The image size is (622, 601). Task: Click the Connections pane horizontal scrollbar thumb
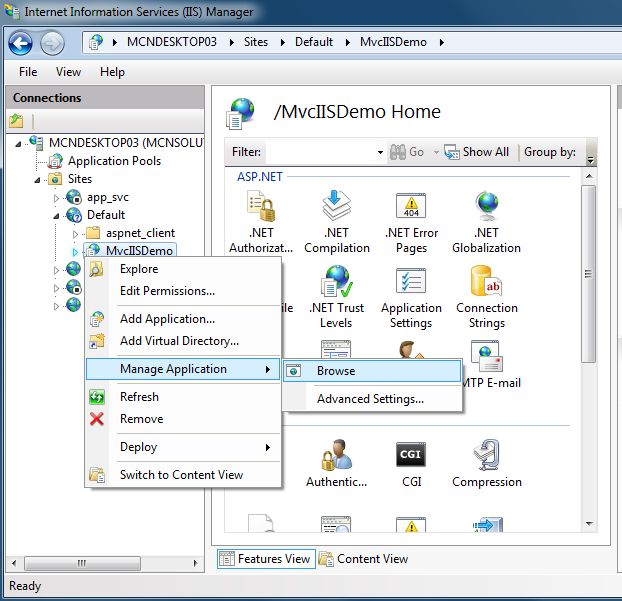pyautogui.click(x=82, y=563)
